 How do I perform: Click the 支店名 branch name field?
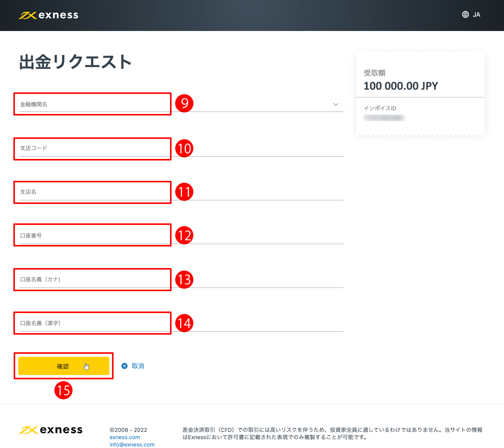[91, 192]
